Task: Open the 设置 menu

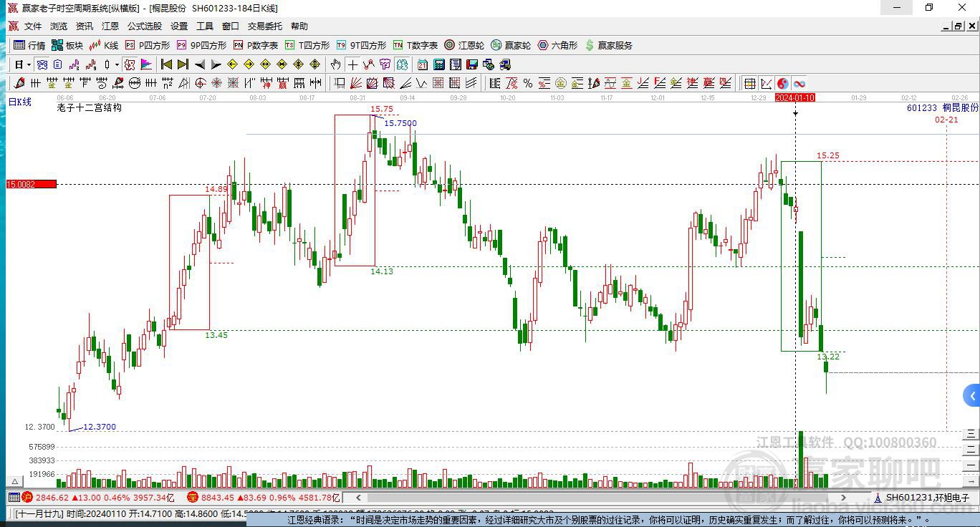Action: pyautogui.click(x=179, y=26)
